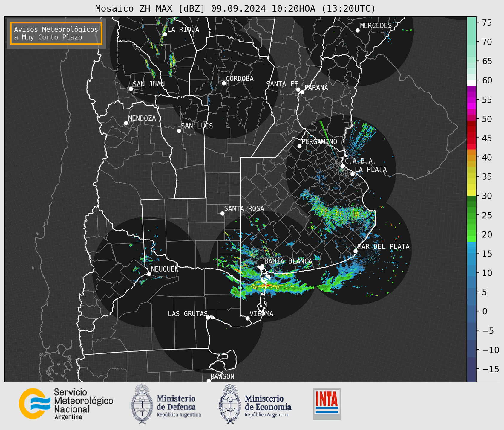504x430 pixels.
Task: Click the Ministerio de Defensa emblem
Action: point(142,403)
